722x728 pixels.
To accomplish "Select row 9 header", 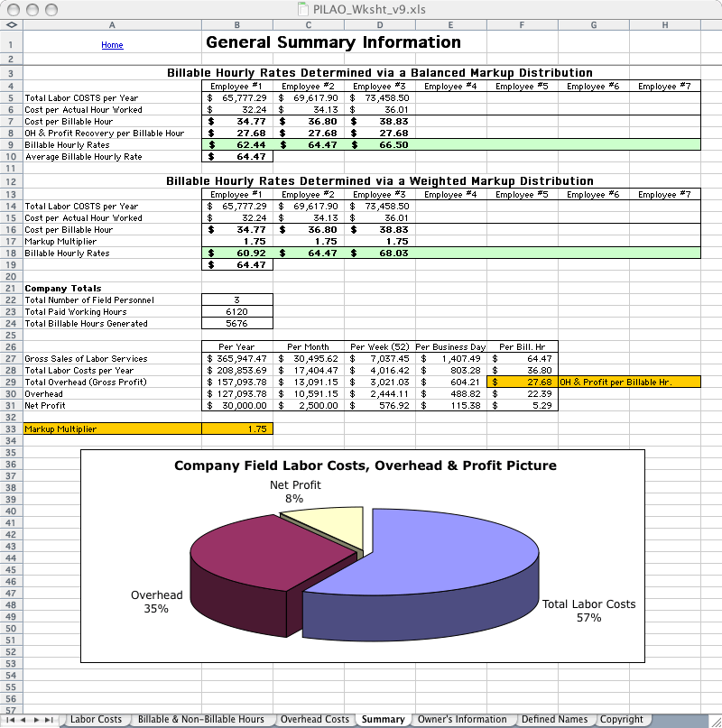I will point(11,145).
